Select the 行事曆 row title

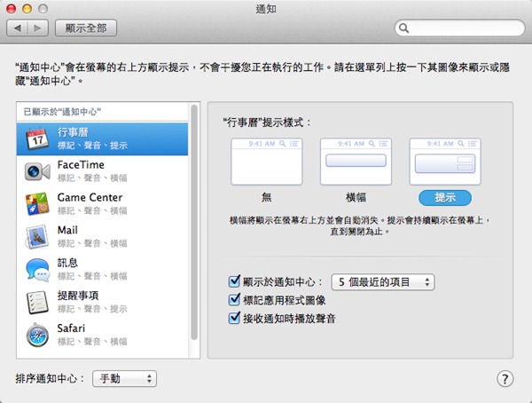pyautogui.click(x=73, y=132)
